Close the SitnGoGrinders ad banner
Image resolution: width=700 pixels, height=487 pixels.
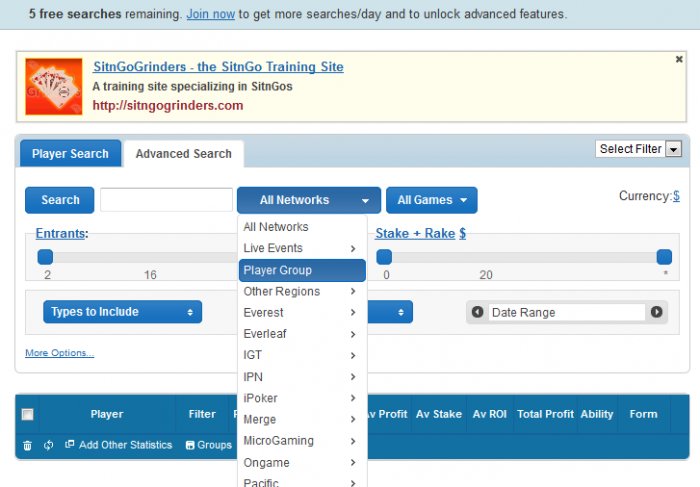pyautogui.click(x=679, y=60)
